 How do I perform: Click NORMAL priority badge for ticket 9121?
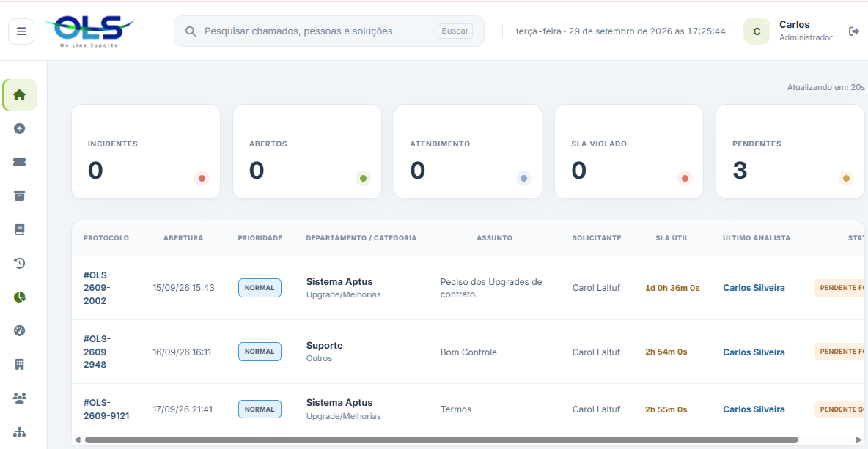point(260,409)
